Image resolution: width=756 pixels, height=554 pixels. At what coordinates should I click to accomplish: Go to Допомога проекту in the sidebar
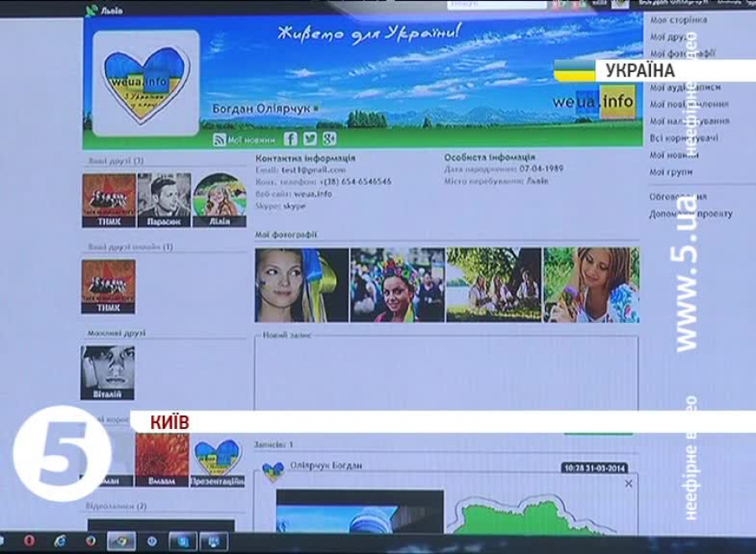pyautogui.click(x=690, y=214)
